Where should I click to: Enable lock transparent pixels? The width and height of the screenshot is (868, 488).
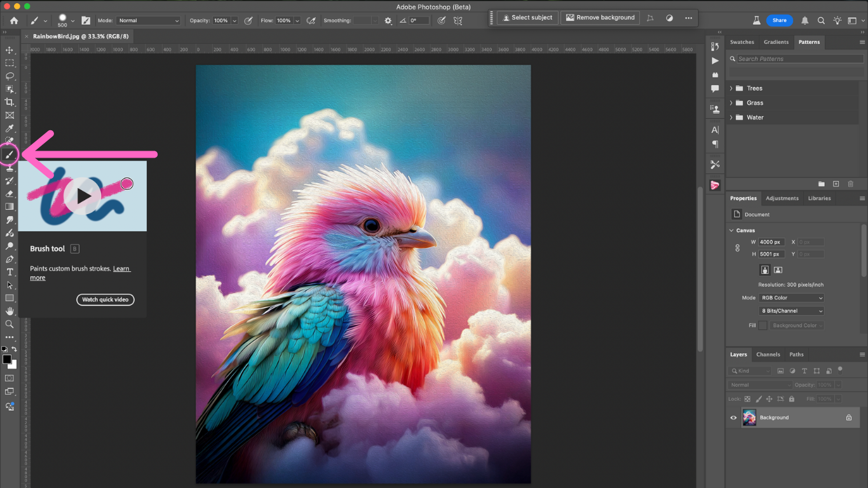coord(747,399)
